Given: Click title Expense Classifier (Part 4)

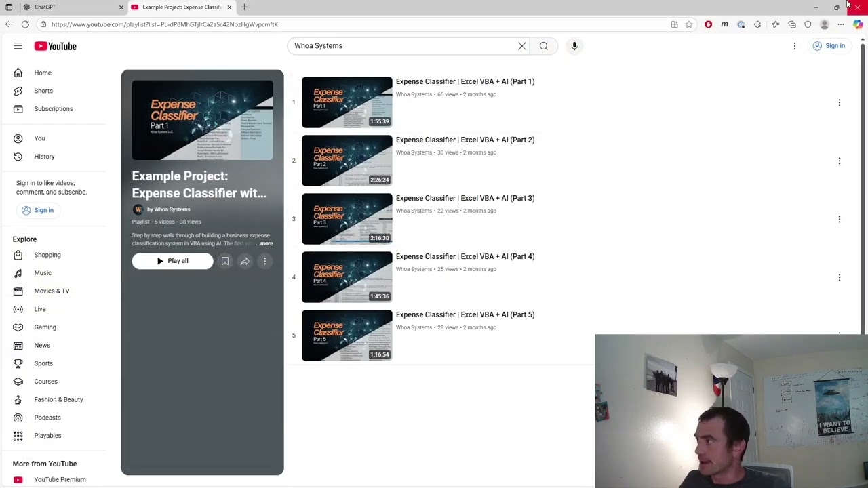Looking at the screenshot, I should pyautogui.click(x=465, y=256).
